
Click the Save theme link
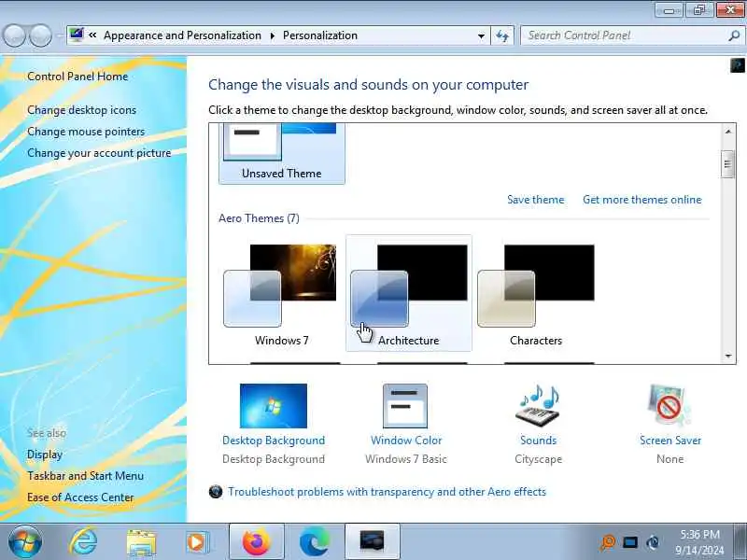535,200
